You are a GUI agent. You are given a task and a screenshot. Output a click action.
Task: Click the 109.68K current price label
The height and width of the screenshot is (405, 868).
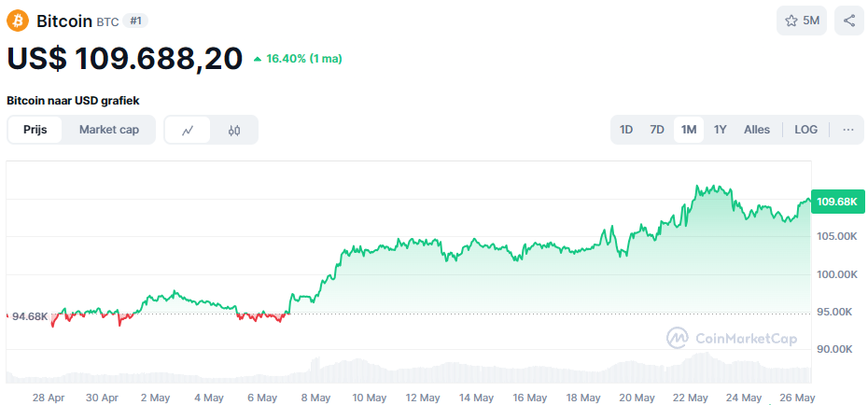[837, 202]
